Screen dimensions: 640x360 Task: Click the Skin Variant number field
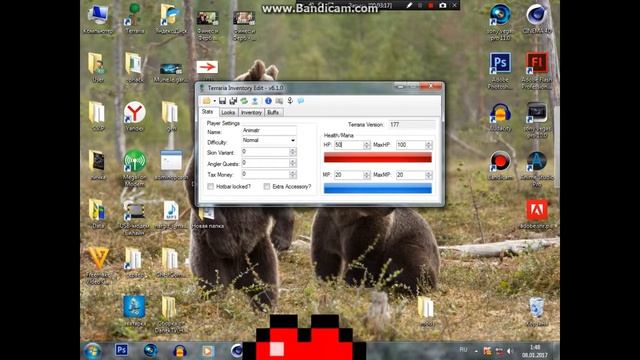266,152
